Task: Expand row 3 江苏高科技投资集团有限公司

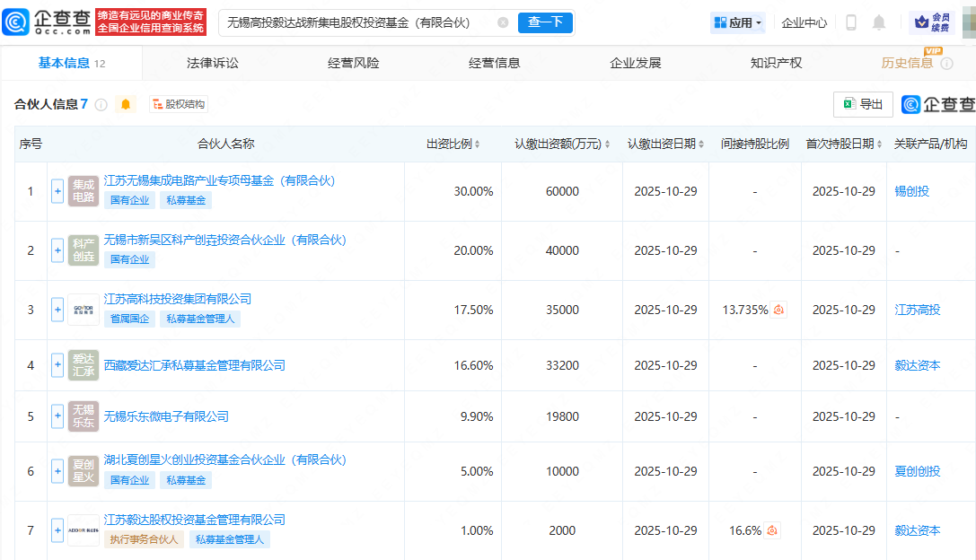Action: pos(57,310)
